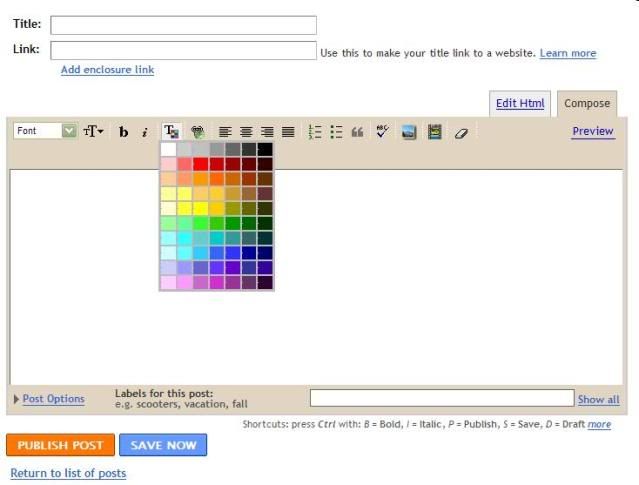Pick the black color swatch
Image resolution: width=639 pixels, height=485 pixels.
click(x=265, y=150)
